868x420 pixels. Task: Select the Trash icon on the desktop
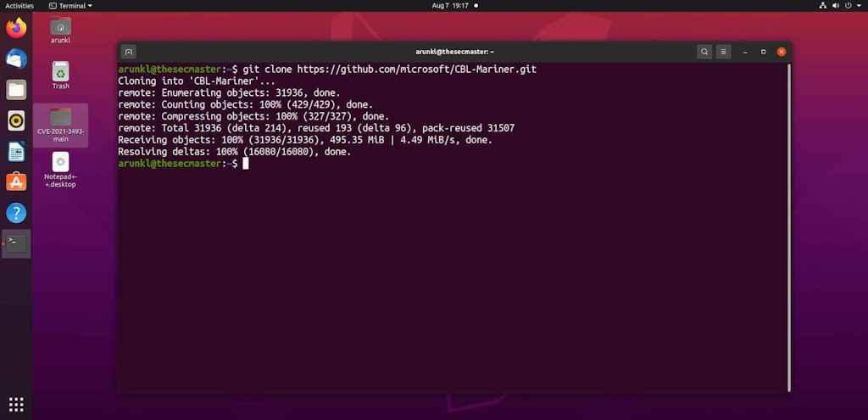60,76
